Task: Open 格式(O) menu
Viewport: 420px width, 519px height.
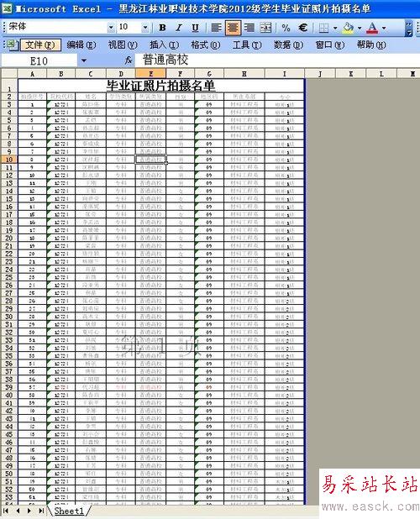Action: [x=206, y=45]
